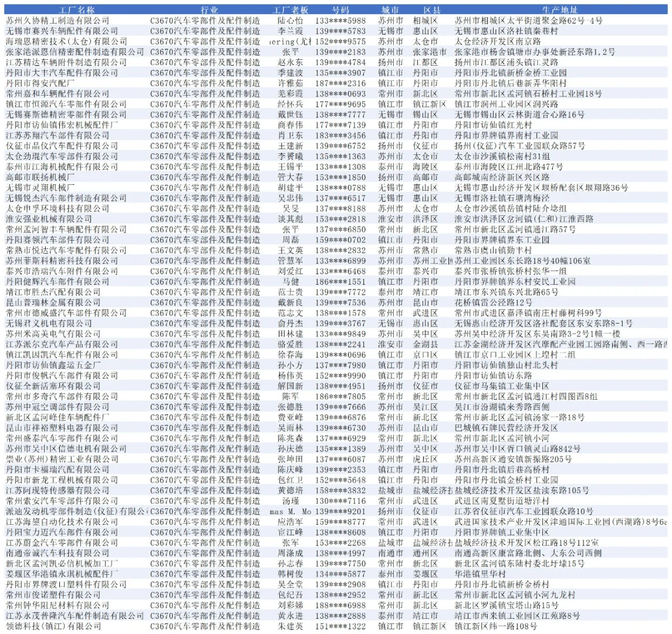Select phone number '138****7777'

pos(341,114)
